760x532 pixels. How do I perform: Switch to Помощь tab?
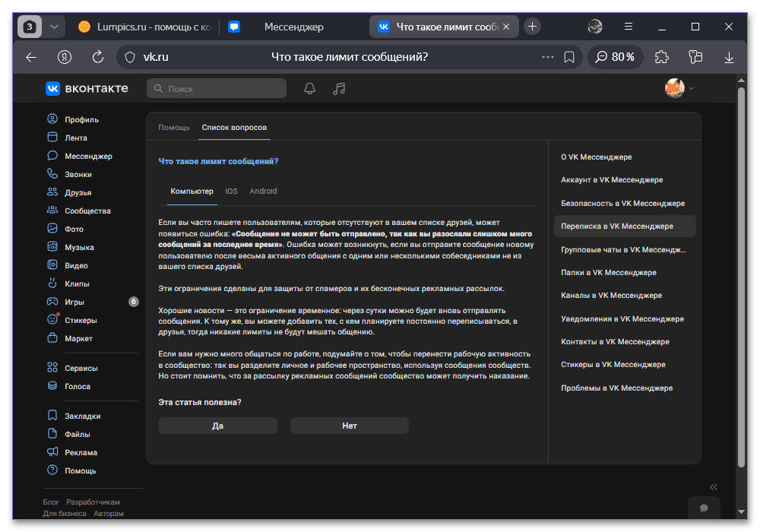[174, 128]
